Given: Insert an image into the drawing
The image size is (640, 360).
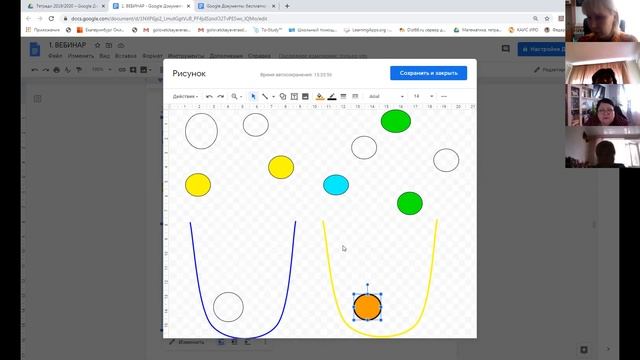Looking at the screenshot, I should pos(305,96).
